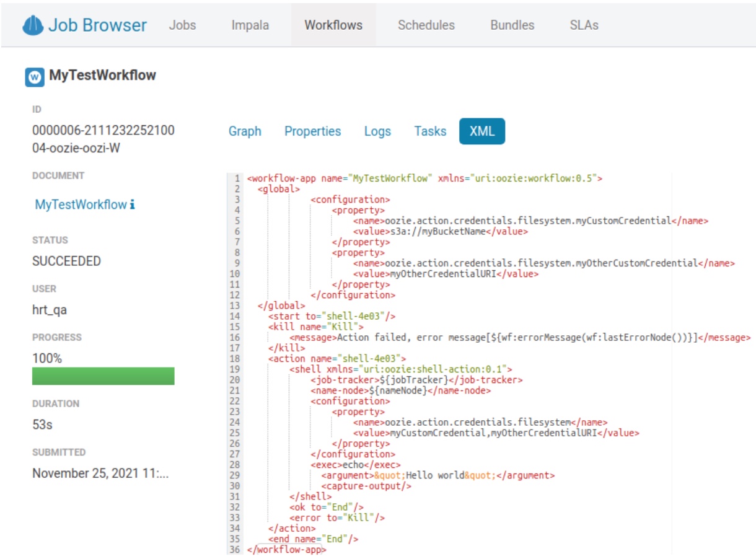
Task: Switch to the Graph view
Action: 244,131
